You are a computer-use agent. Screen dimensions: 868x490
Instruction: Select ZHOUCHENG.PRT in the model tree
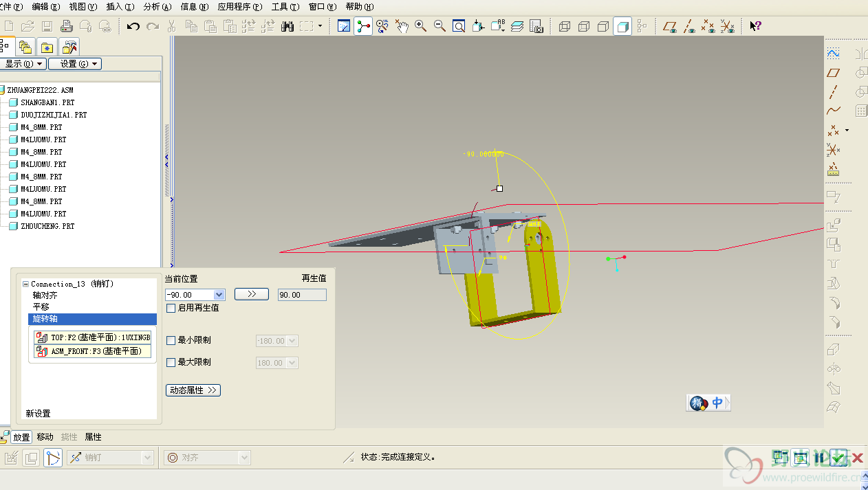47,226
